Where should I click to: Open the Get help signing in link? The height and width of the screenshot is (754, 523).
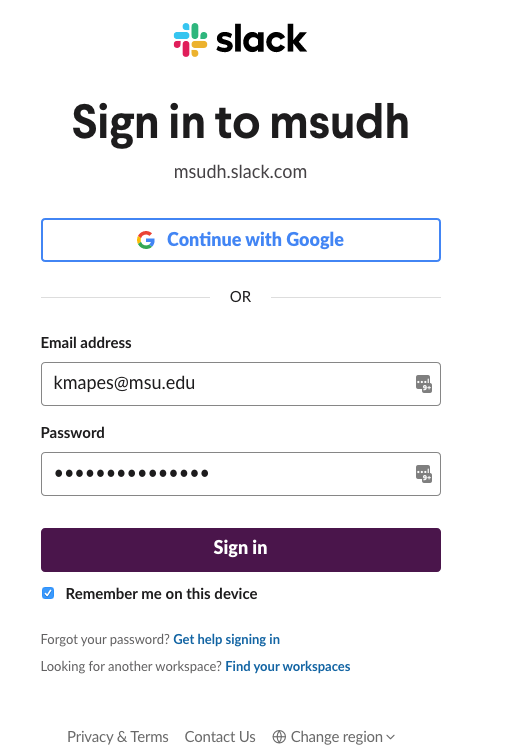pos(226,639)
